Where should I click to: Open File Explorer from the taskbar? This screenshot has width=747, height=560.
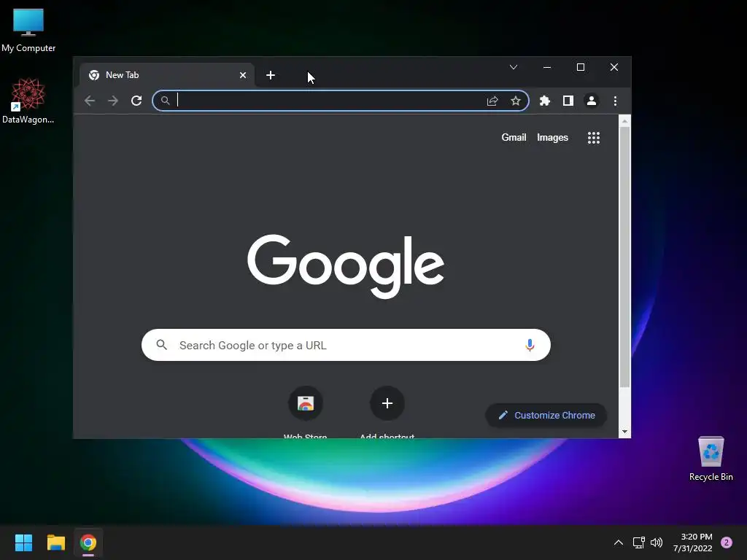click(x=55, y=542)
